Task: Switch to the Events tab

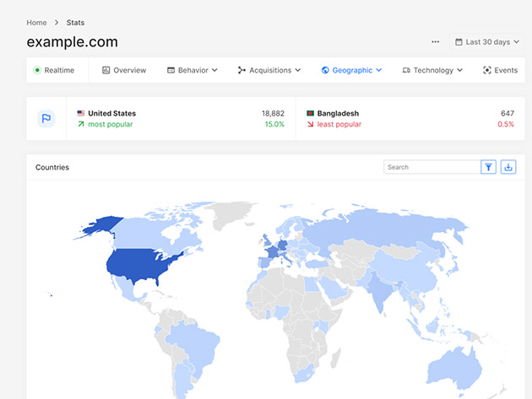Action: coord(501,70)
